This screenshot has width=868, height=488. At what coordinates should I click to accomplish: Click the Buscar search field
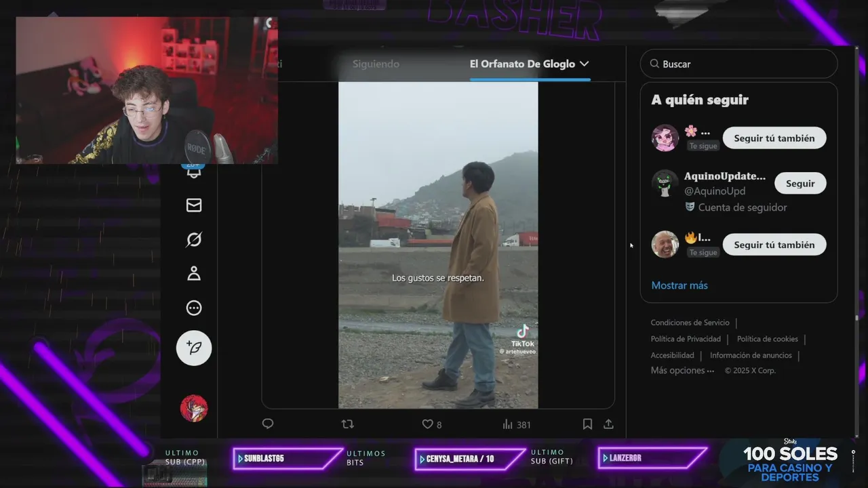[x=739, y=64]
